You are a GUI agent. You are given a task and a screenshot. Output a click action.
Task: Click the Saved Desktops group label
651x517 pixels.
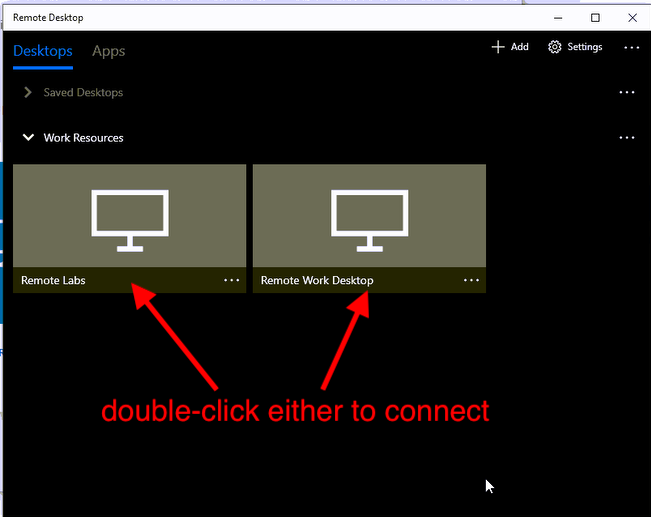point(83,92)
